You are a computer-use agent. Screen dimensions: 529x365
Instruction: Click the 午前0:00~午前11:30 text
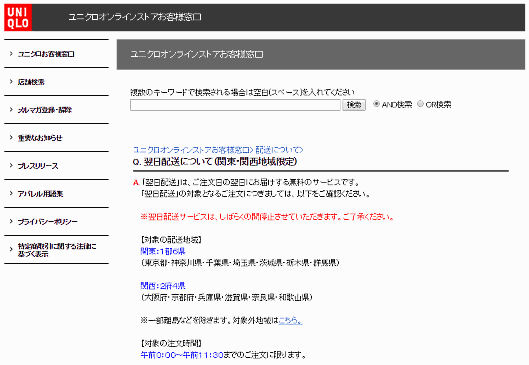point(182,355)
